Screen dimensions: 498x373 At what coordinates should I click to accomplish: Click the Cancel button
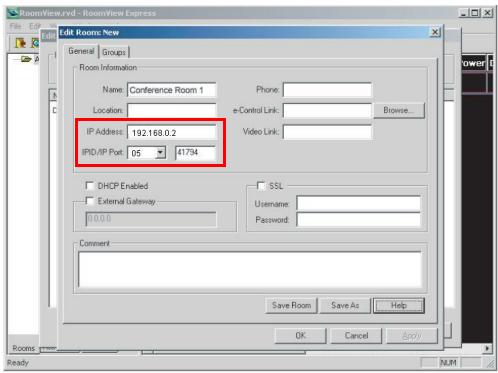356,335
